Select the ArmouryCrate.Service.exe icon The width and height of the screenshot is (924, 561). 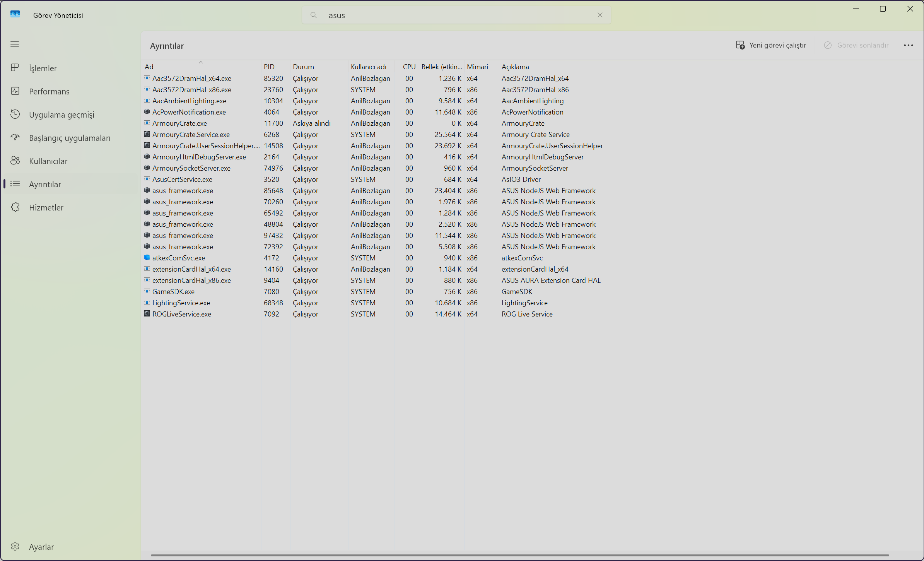pyautogui.click(x=147, y=134)
